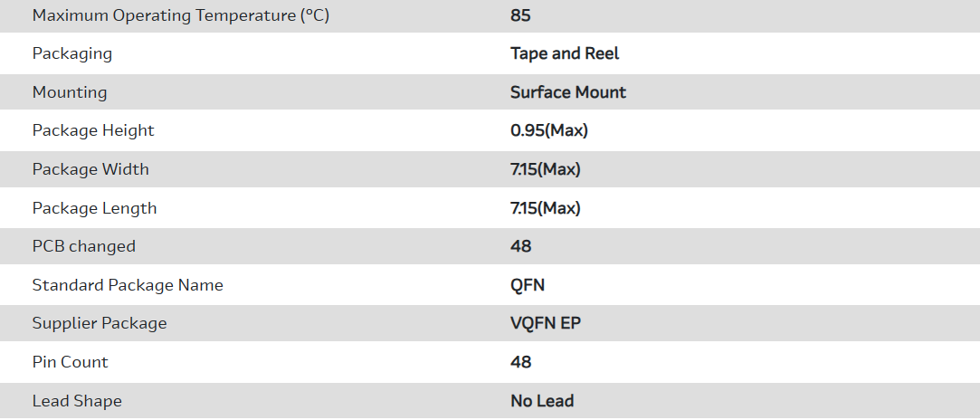Click the Mounting row label
980x420 pixels.
click(70, 92)
